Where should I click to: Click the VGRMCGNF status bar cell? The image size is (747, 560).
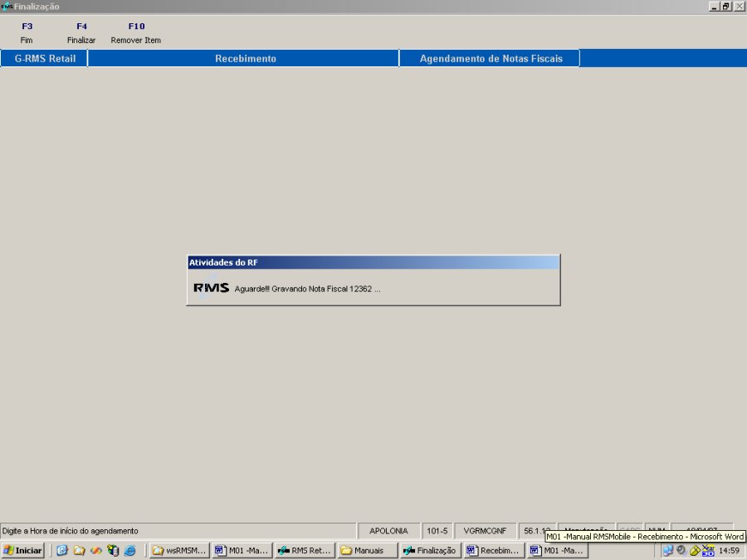[485, 530]
